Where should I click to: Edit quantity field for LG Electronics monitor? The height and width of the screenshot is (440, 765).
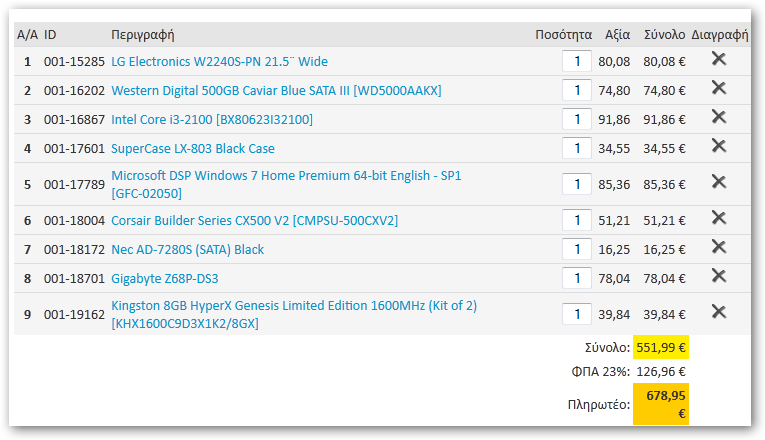(577, 61)
